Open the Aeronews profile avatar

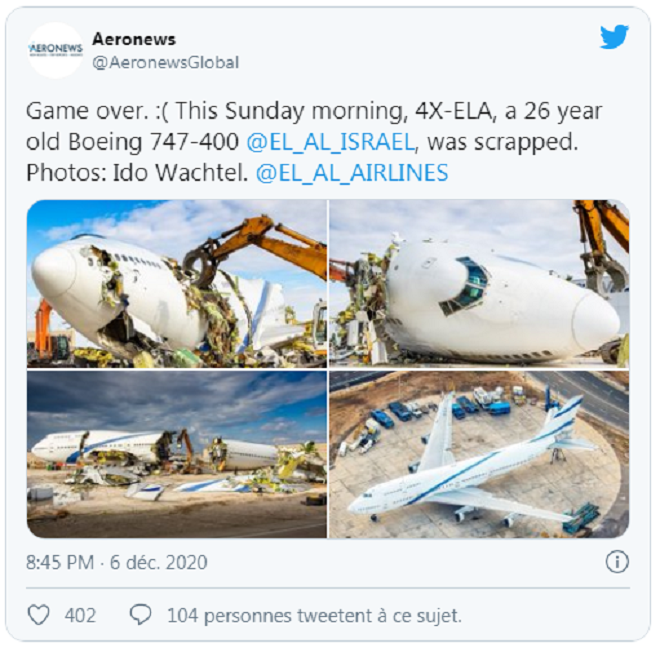tap(55, 50)
